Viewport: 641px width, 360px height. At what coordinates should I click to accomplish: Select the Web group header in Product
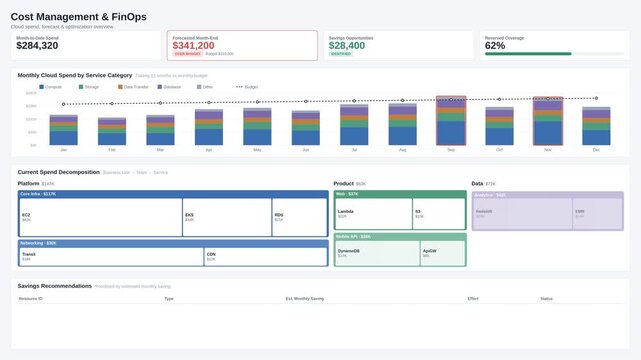pyautogui.click(x=400, y=194)
